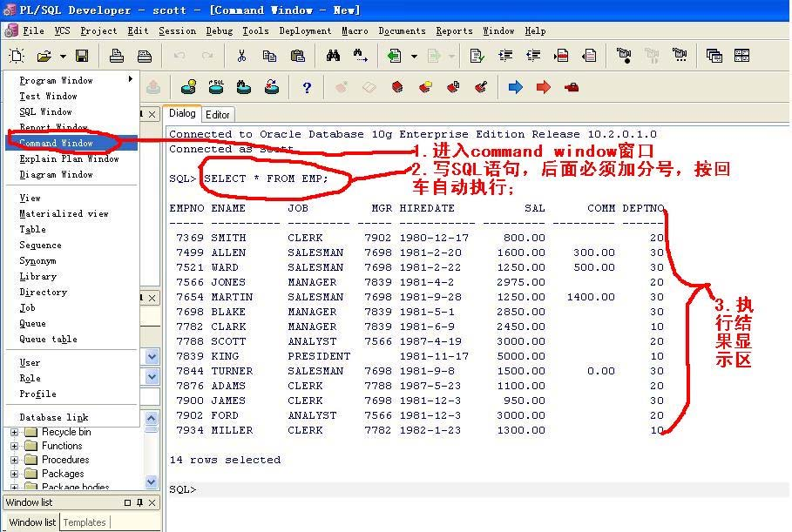The image size is (792, 532).
Task: Open the upper combo box dropdown arrow
Action: click(152, 356)
